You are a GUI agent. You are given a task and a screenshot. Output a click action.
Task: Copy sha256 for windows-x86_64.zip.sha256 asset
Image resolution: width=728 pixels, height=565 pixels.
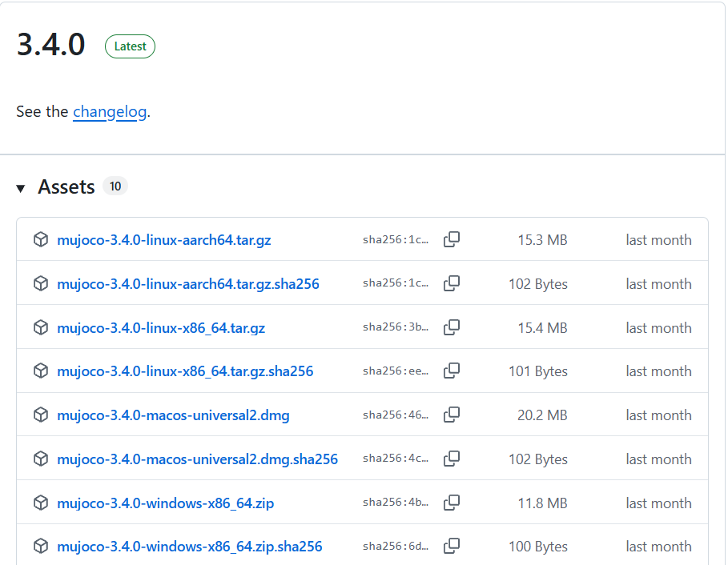(451, 546)
